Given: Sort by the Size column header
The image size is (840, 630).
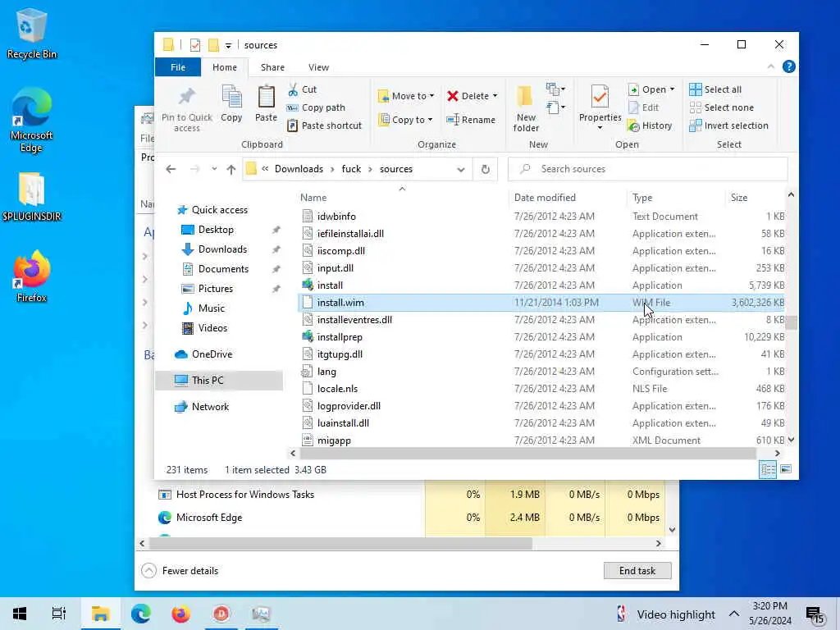Looking at the screenshot, I should (739, 198).
